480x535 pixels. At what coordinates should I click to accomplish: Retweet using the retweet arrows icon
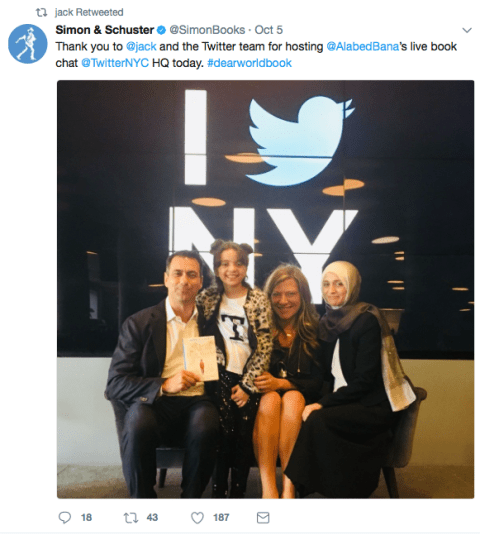coord(130,518)
